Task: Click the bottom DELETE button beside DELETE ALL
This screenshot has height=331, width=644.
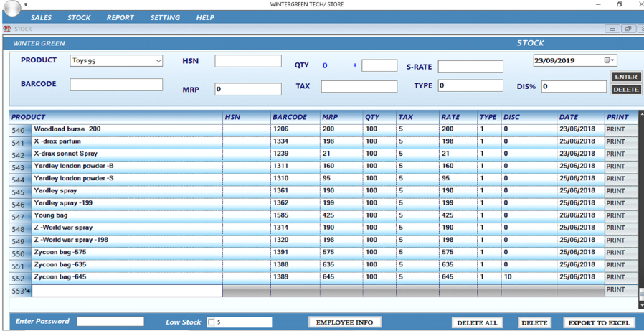Action: pyautogui.click(x=534, y=323)
